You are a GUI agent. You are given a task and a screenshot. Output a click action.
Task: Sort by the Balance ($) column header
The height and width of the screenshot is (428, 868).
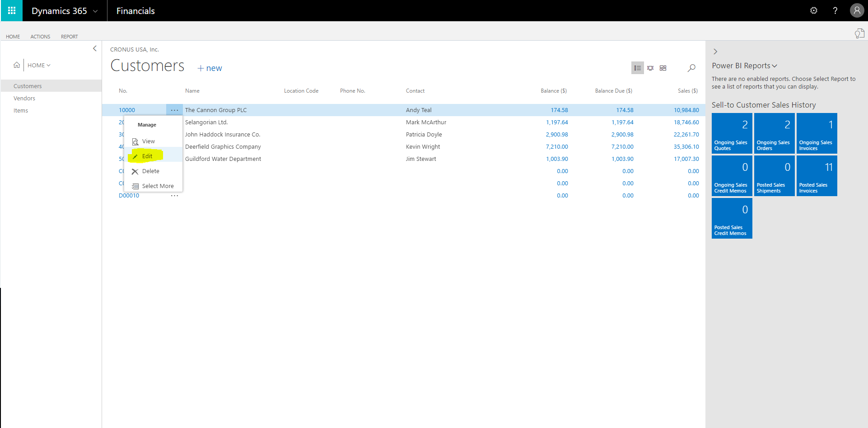(554, 91)
